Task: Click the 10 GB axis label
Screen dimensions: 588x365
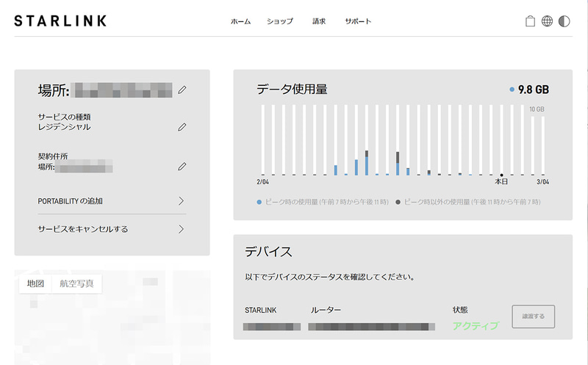Action: click(x=537, y=109)
